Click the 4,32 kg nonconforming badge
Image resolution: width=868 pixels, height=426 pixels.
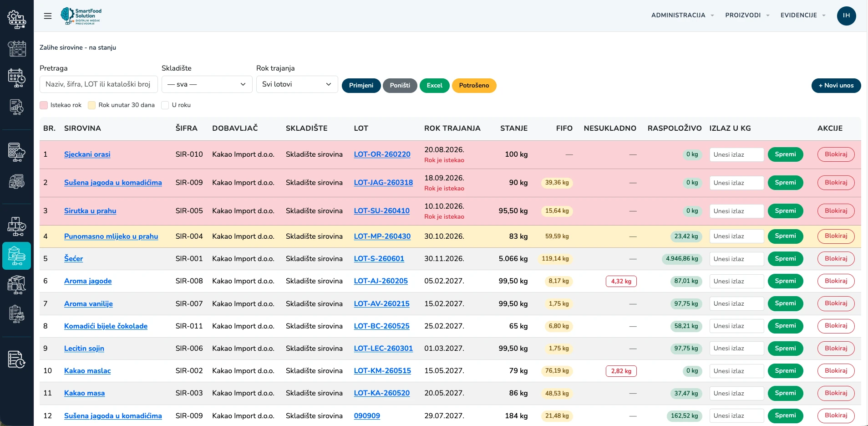(x=621, y=282)
